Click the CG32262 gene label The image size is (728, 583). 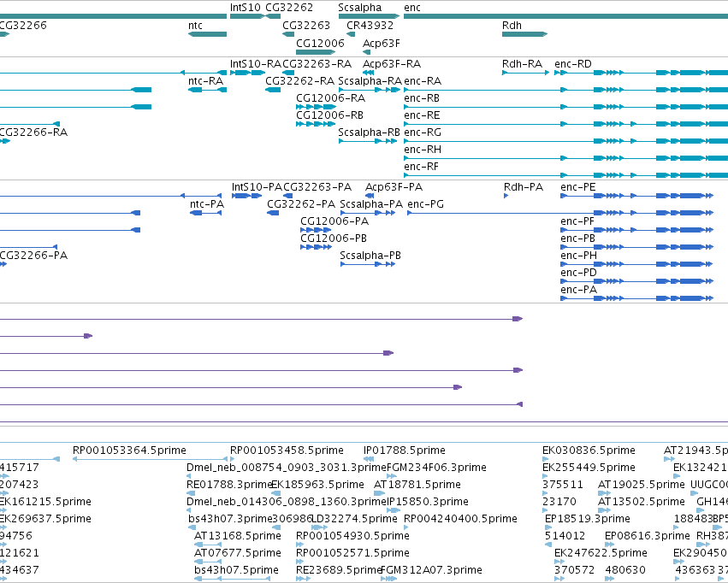(x=289, y=8)
